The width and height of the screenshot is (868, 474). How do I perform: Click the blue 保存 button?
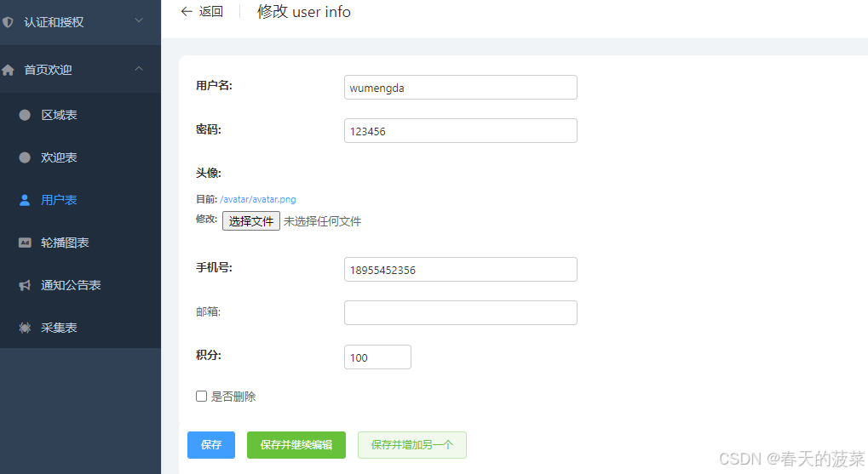tap(211, 445)
